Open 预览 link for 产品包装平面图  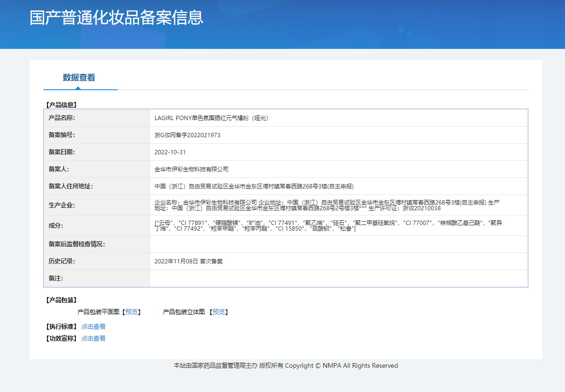coord(132,312)
